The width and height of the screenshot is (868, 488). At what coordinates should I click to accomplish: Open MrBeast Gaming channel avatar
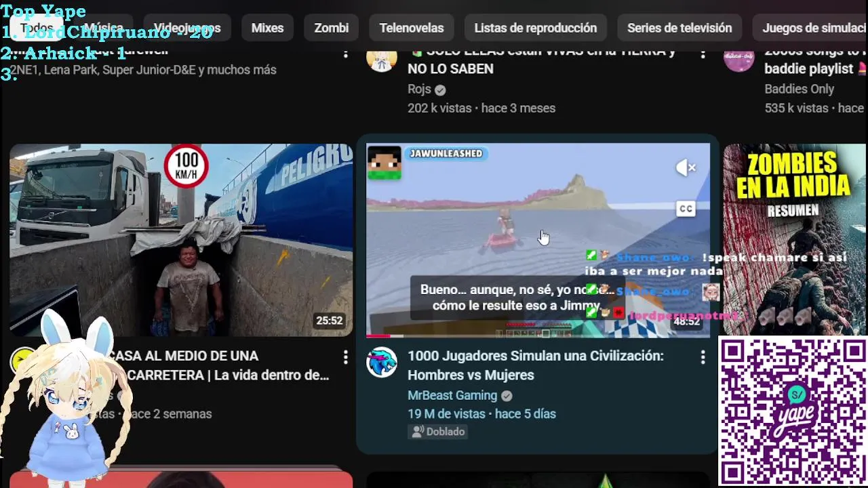[382, 362]
